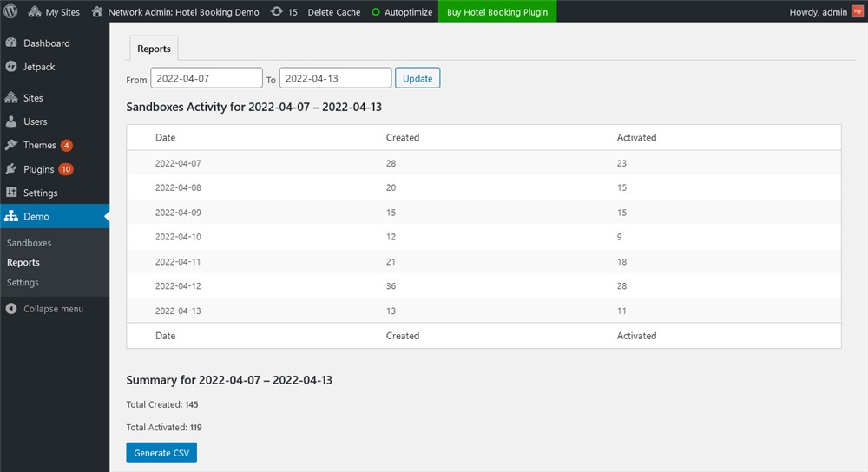The width and height of the screenshot is (868, 472).
Task: Open the Reports submenu item
Action: 23,262
